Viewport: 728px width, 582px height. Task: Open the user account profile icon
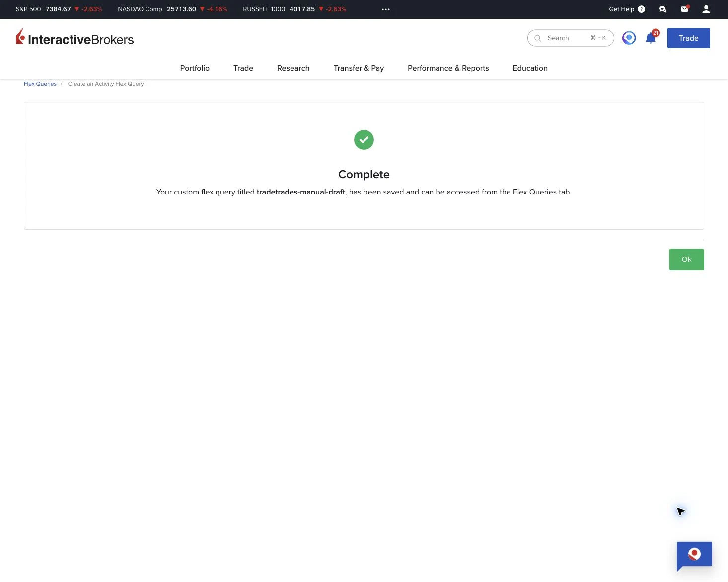pyautogui.click(x=706, y=9)
